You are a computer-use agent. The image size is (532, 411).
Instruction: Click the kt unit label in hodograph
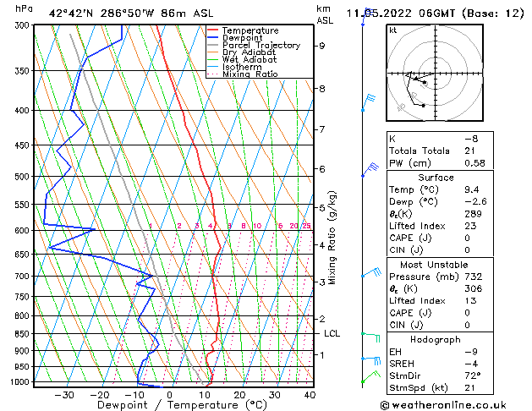click(393, 30)
